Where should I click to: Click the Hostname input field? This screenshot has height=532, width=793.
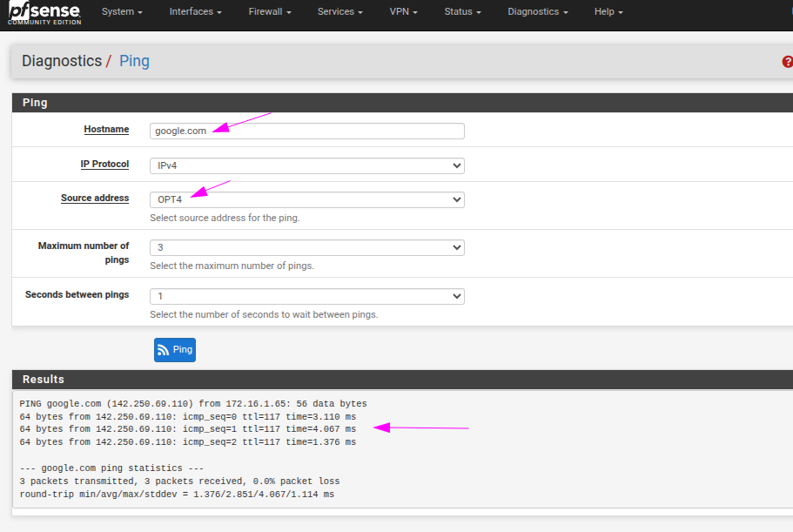tap(306, 131)
